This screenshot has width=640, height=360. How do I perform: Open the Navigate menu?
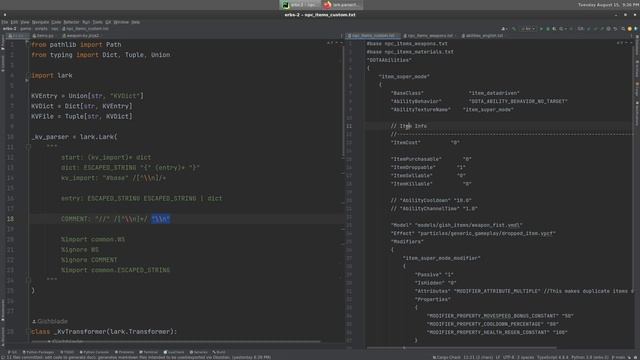[40, 22]
